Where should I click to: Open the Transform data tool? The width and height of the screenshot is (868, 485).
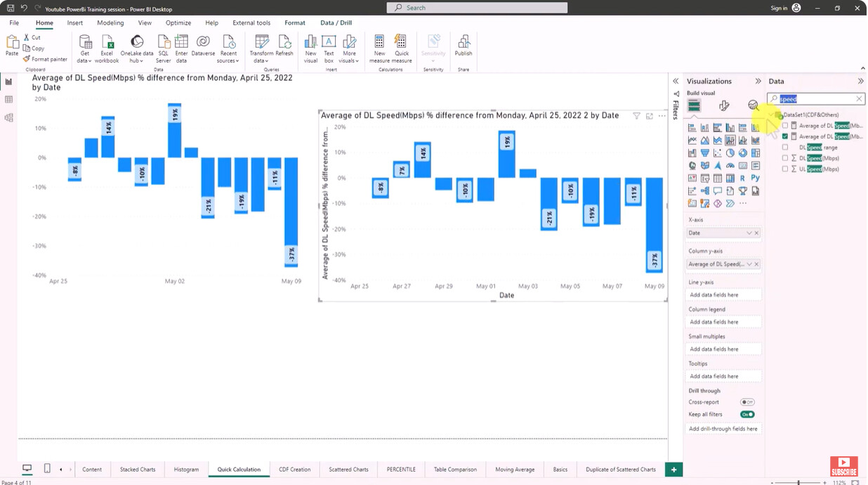[x=261, y=46]
